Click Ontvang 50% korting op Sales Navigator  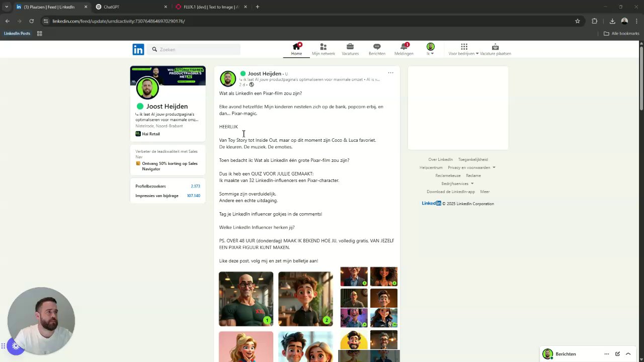pyautogui.click(x=170, y=166)
